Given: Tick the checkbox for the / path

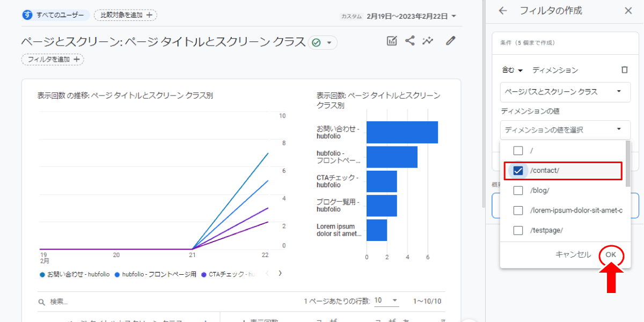Looking at the screenshot, I should pyautogui.click(x=518, y=150).
